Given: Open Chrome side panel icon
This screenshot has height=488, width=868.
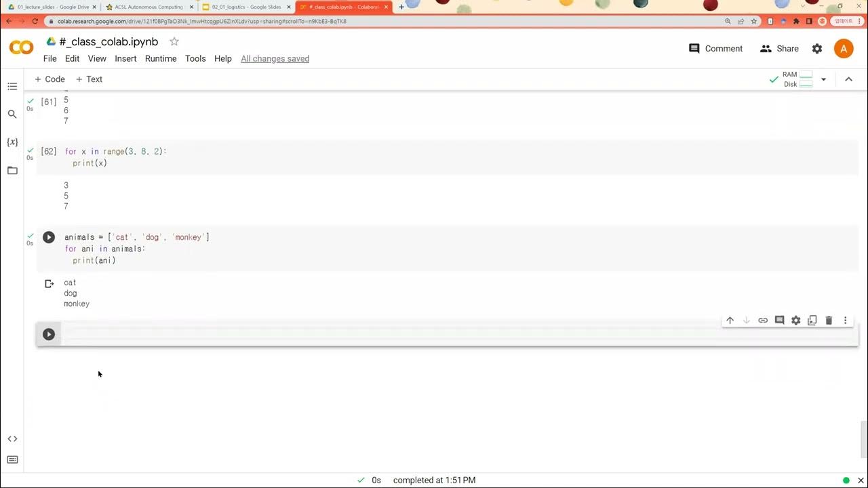Looking at the screenshot, I should pos(809,21).
